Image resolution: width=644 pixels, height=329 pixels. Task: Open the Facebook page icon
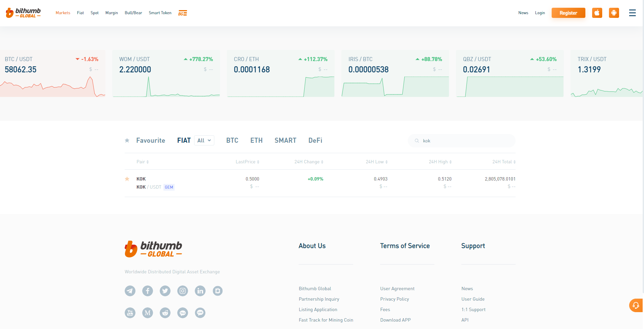(148, 291)
